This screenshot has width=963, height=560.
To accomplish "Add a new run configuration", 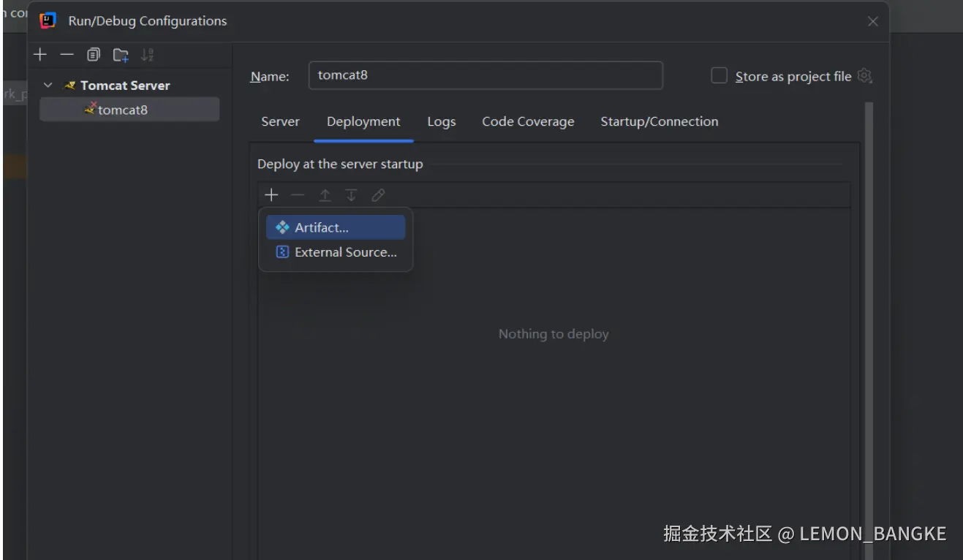I will pos(40,55).
